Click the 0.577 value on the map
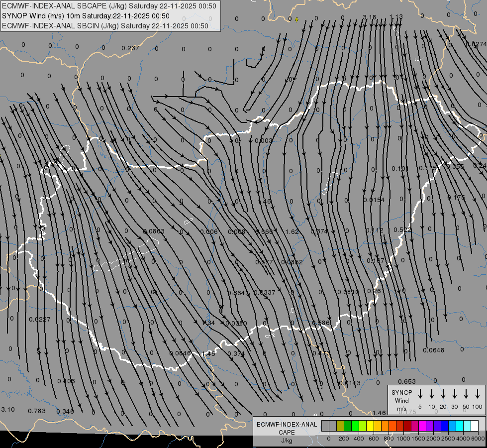Image resolution: width=487 pixels, height=448 pixels. pyautogui.click(x=264, y=262)
